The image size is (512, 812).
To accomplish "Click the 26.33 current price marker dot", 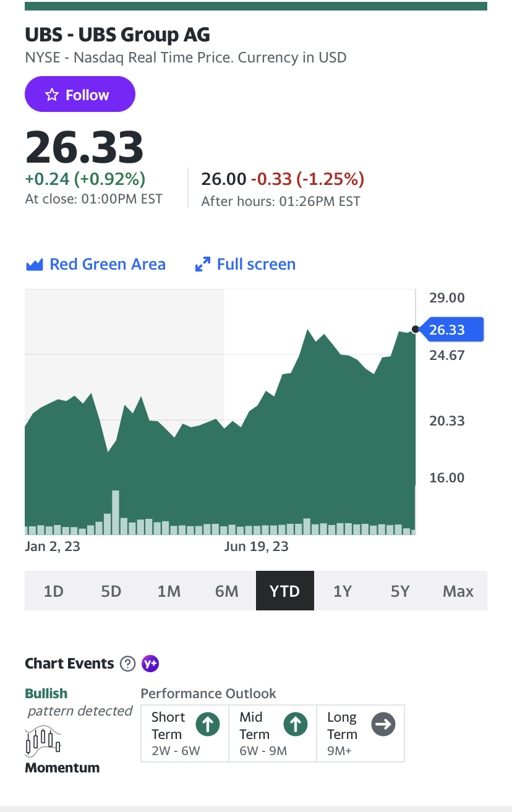I will coord(415,330).
